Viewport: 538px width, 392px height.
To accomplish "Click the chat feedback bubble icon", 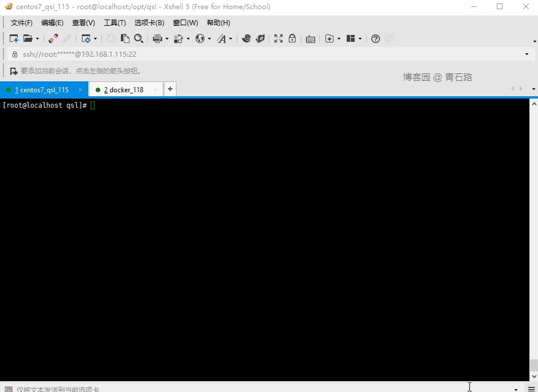I will point(390,38).
